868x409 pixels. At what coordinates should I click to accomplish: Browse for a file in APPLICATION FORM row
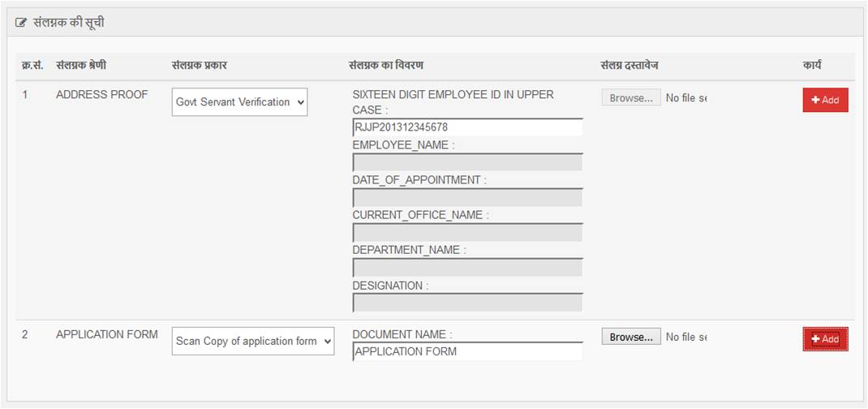(x=630, y=338)
